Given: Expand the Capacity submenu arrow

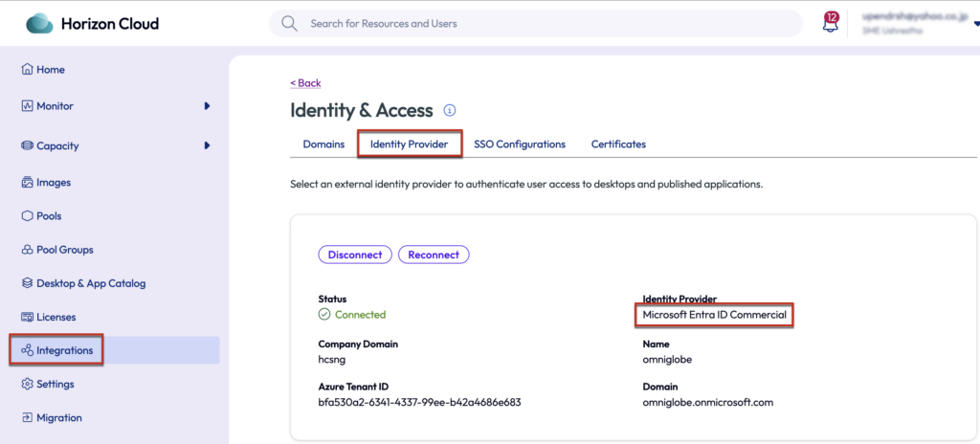Looking at the screenshot, I should point(207,145).
